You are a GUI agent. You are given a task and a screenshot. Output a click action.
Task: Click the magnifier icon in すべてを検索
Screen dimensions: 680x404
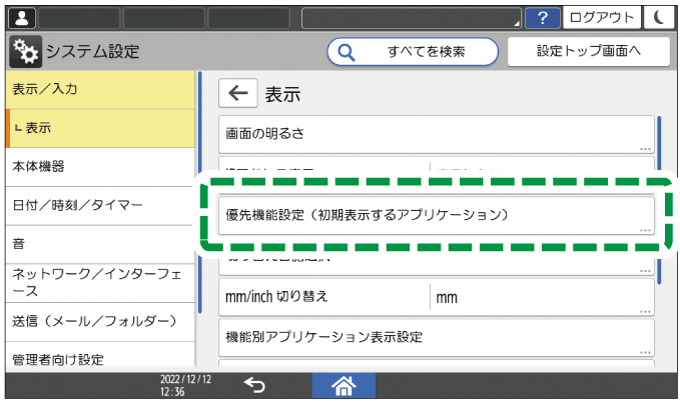click(346, 52)
